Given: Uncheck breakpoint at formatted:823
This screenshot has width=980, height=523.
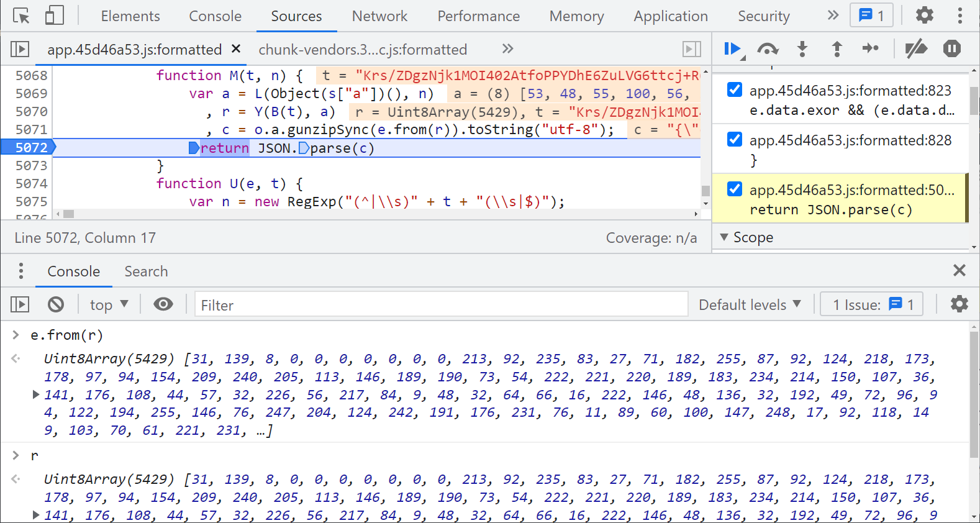Looking at the screenshot, I should 735,90.
